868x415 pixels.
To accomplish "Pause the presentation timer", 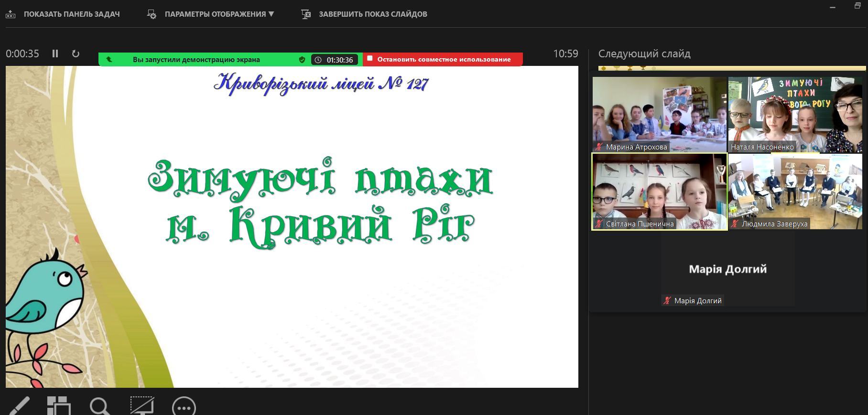I will tap(55, 53).
